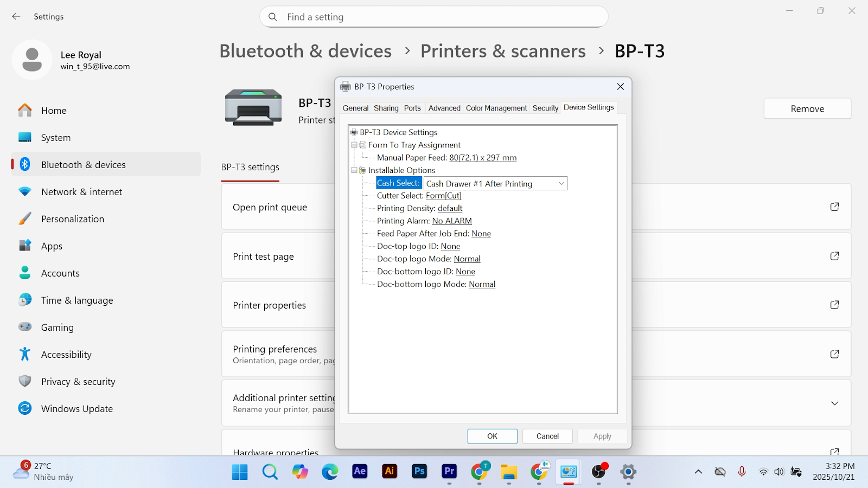Cancel the BP-T3 Properties dialog
The width and height of the screenshot is (868, 488).
tap(547, 436)
